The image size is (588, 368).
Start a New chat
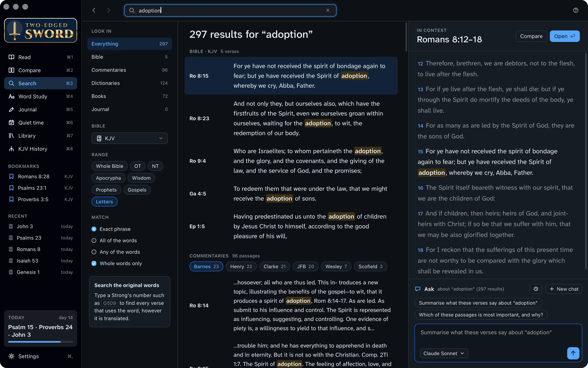(x=564, y=289)
